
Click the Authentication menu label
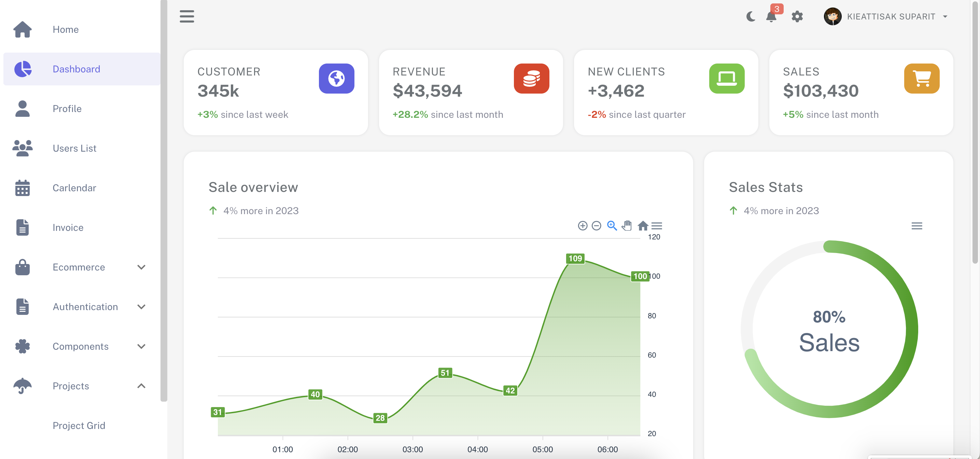85,307
